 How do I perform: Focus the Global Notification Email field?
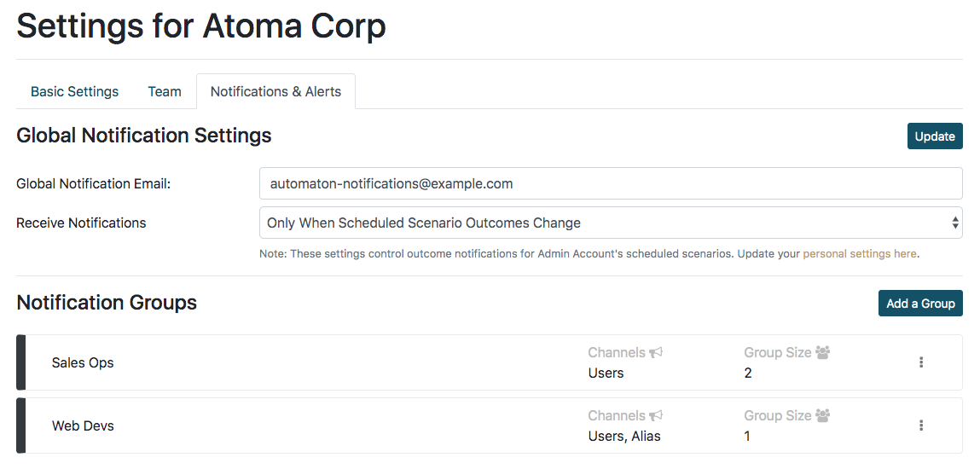(610, 183)
